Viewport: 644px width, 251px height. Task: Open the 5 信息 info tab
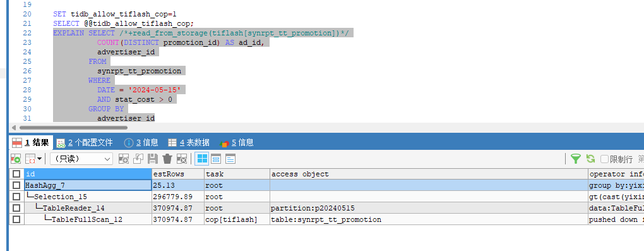click(x=237, y=143)
